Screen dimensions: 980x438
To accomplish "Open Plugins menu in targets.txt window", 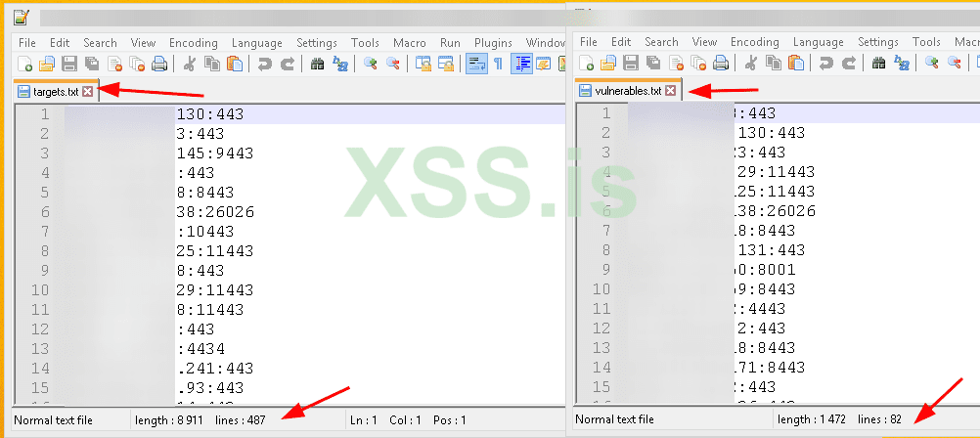I will 493,43.
